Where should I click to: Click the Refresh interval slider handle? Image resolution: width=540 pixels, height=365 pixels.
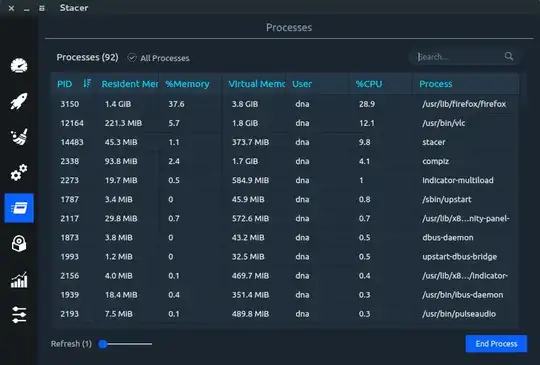coord(103,344)
